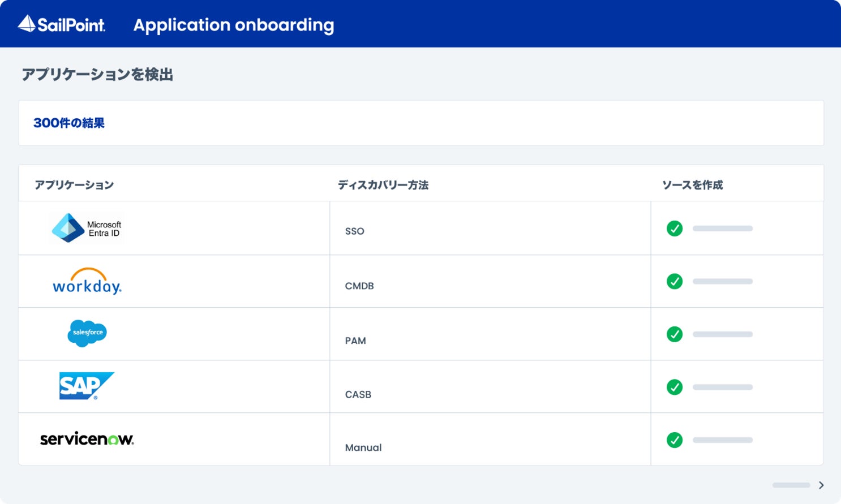Click the Salesforce cloud logo

pos(87,333)
